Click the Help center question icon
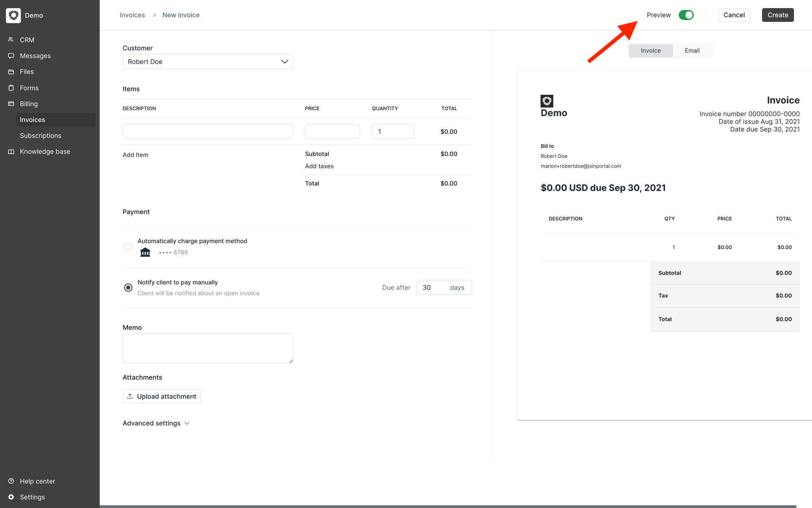Screen dimensions: 812x508 pos(11,481)
